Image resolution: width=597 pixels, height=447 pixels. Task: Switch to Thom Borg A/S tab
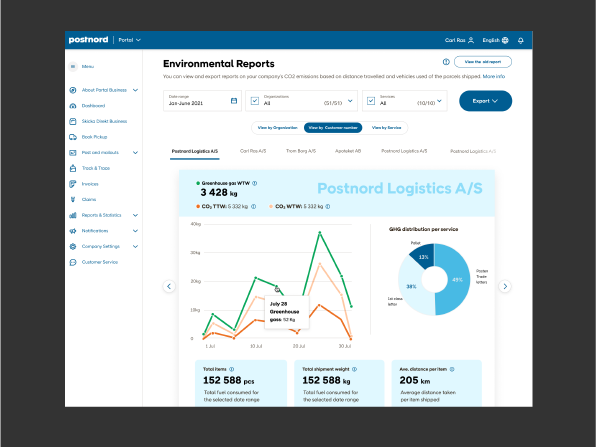click(301, 151)
